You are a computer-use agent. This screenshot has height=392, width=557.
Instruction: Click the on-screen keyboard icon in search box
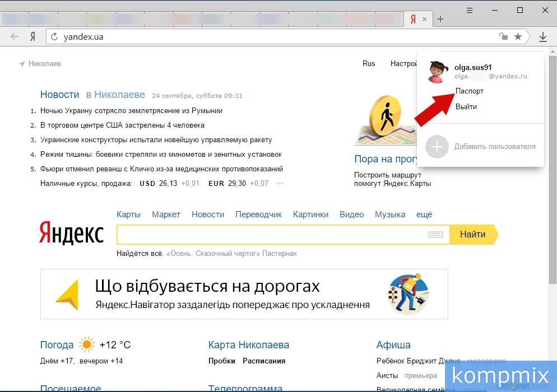(x=435, y=235)
